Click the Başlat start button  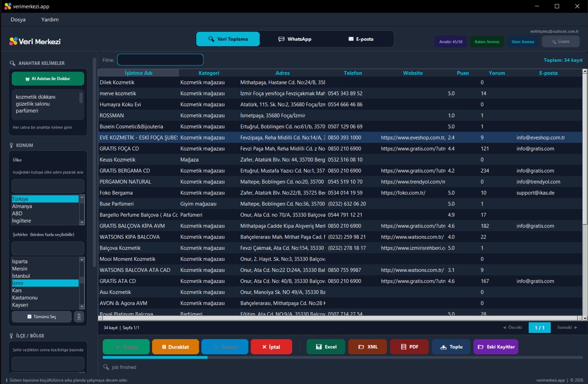(126, 347)
